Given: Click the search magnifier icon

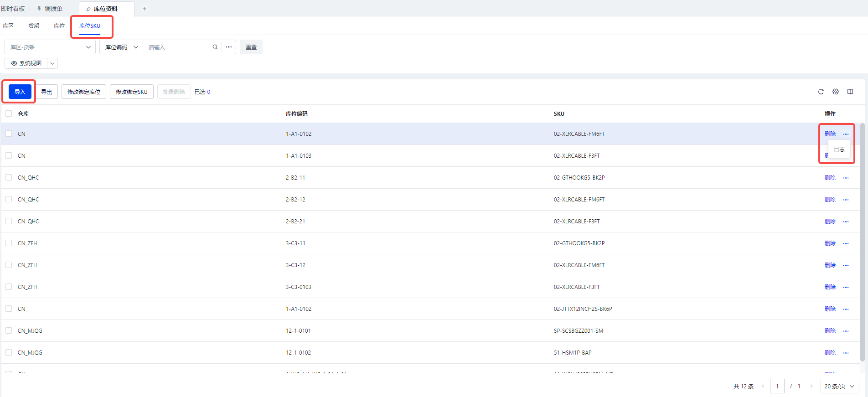Looking at the screenshot, I should coord(215,47).
